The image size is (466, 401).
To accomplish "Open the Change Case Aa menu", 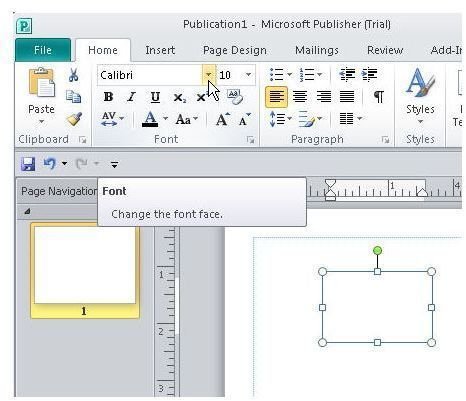I will (x=187, y=119).
